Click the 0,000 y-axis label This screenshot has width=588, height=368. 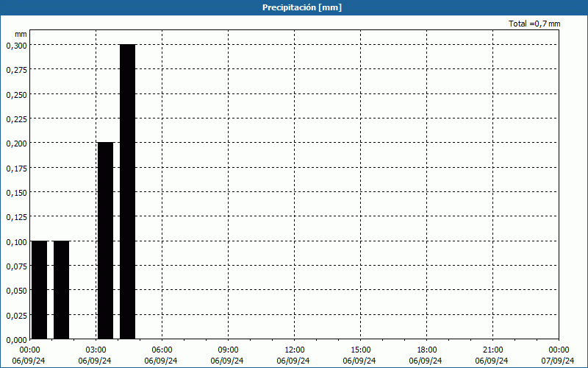point(16,340)
